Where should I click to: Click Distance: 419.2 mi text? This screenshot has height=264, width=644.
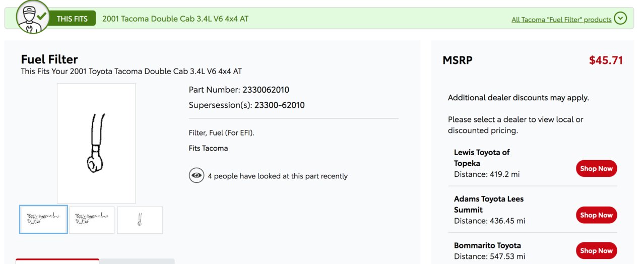coord(486,174)
